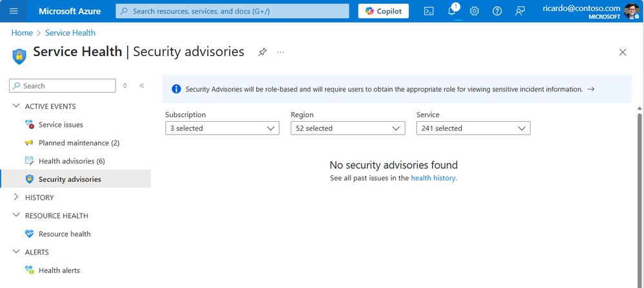Pin Service Health page to dashboard
This screenshot has height=288, width=644.
262,52
